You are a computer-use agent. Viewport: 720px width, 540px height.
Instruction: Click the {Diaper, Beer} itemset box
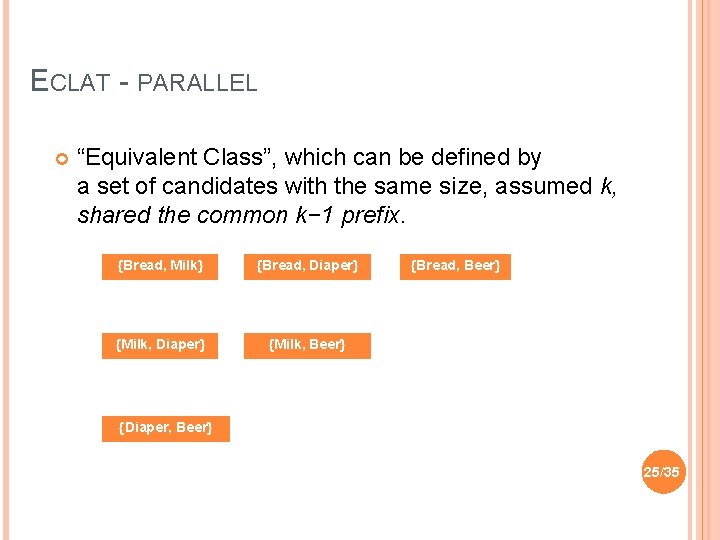(x=165, y=428)
